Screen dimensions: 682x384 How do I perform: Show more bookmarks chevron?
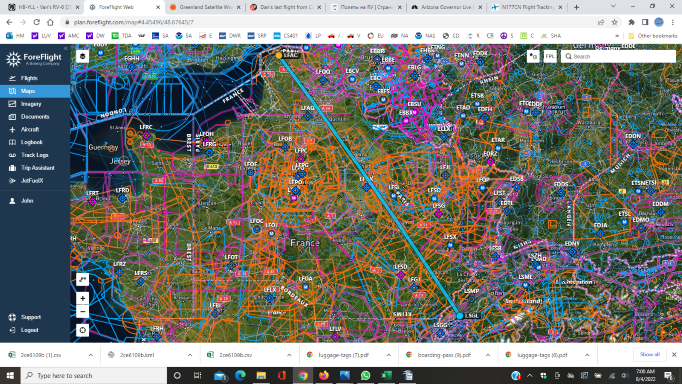pyautogui.click(x=617, y=36)
